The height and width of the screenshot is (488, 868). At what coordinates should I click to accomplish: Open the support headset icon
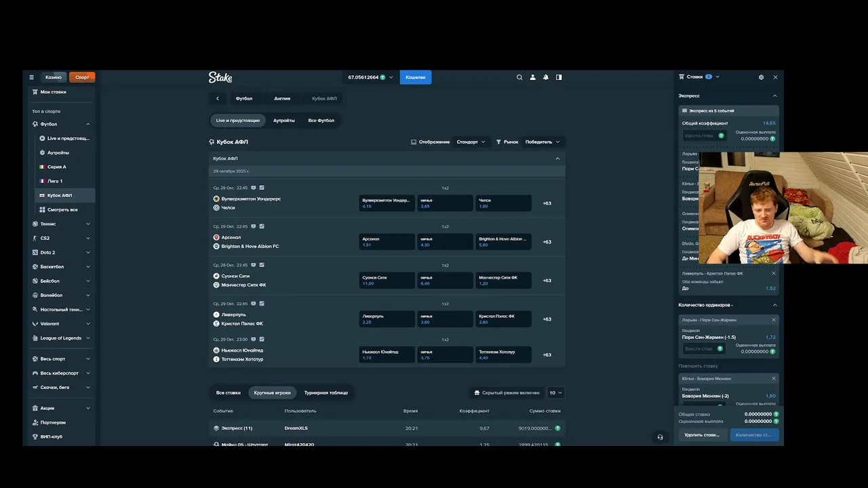pyautogui.click(x=660, y=437)
